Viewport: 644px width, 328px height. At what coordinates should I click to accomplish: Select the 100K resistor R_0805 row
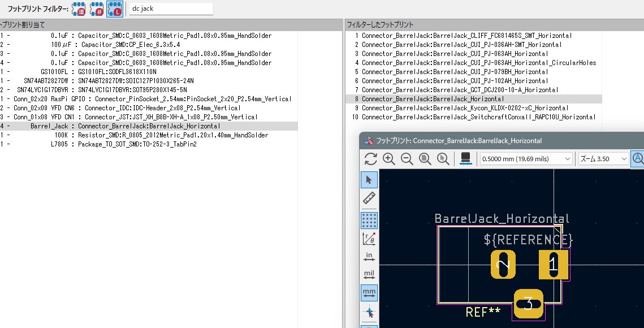[149, 135]
